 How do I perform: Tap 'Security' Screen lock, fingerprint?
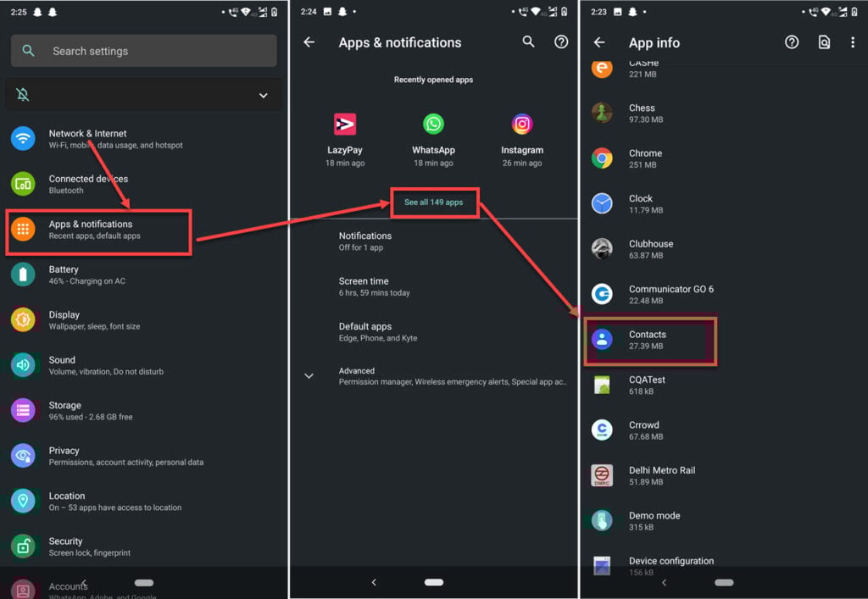point(90,547)
